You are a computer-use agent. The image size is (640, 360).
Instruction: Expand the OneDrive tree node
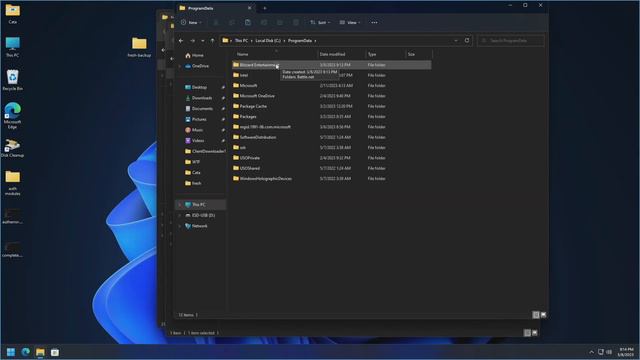pyautogui.click(x=180, y=66)
